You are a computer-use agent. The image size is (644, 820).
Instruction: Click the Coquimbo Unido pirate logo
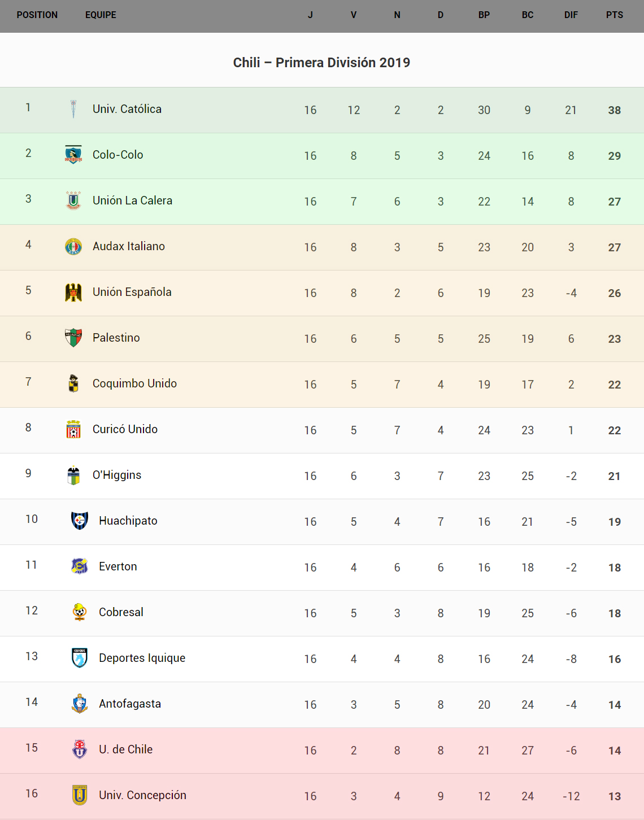tap(73, 383)
